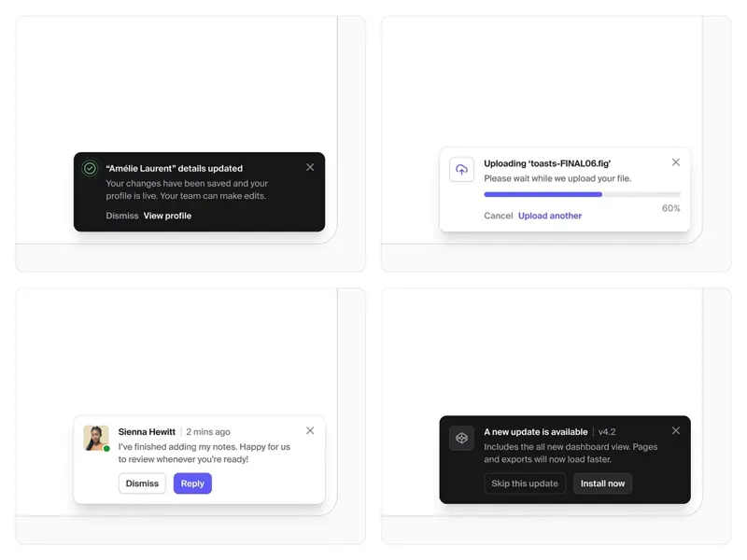Click the green success checkmark icon
Screen dimensions: 747x560
click(x=91, y=167)
